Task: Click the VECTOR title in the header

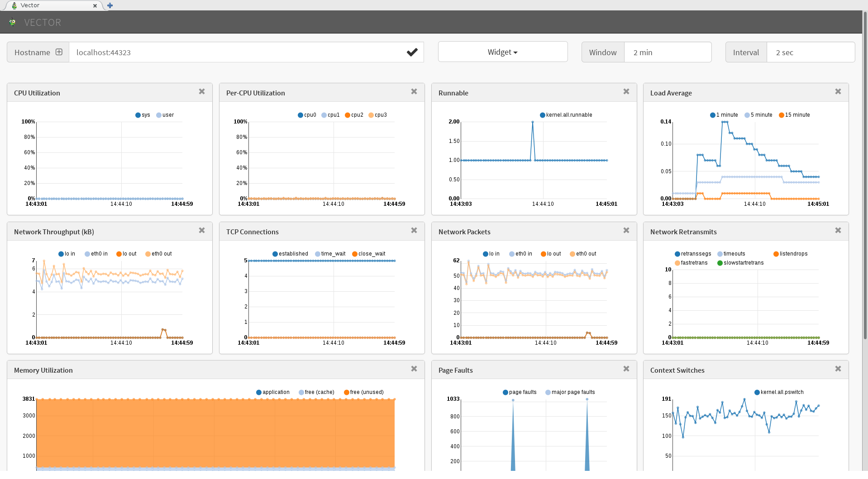Action: tap(42, 23)
